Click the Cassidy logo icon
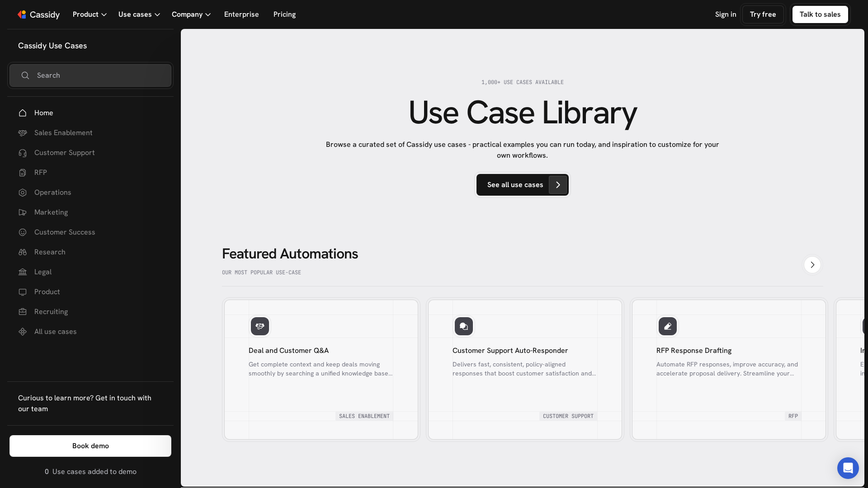 pyautogui.click(x=22, y=14)
